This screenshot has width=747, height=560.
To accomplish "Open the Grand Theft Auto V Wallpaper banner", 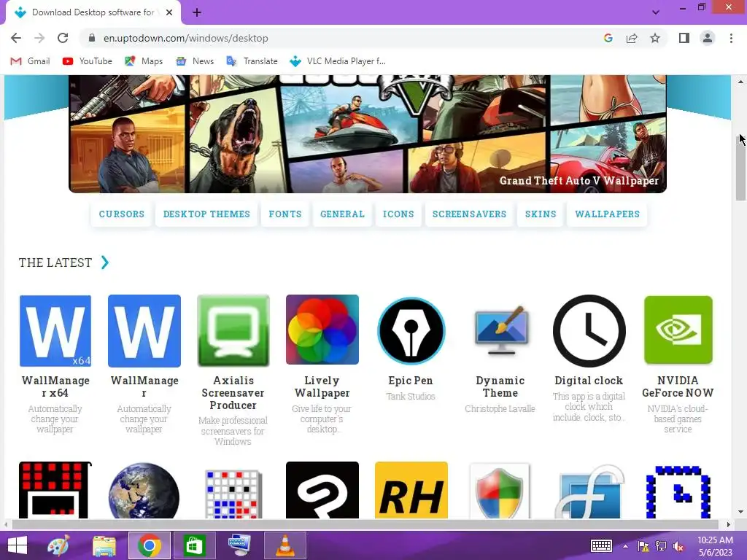I will click(368, 133).
